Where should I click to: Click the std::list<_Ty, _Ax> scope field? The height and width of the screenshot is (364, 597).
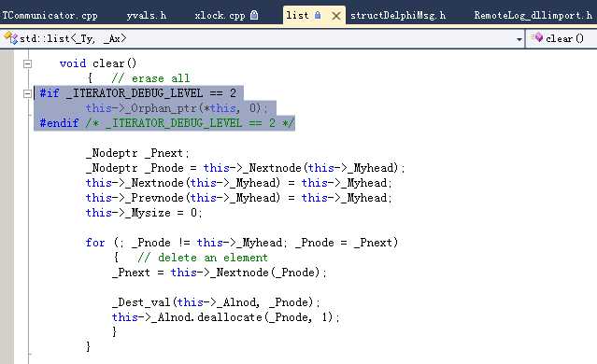tap(263, 39)
